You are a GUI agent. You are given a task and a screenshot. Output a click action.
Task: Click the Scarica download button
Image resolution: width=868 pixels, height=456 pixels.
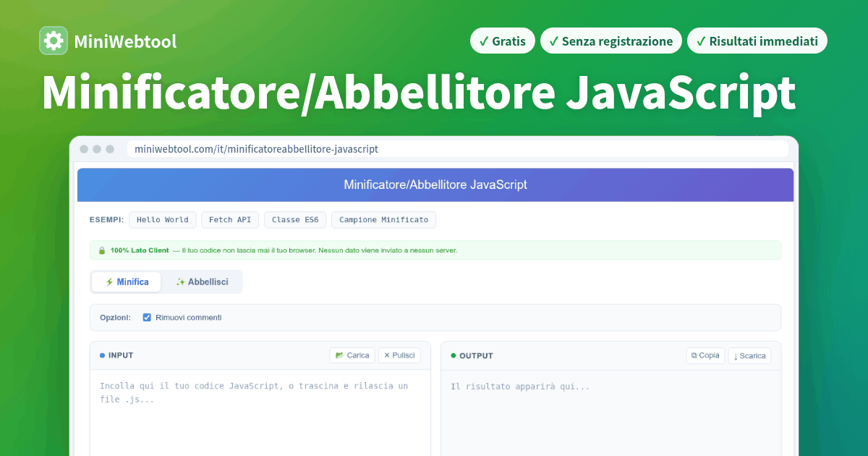click(749, 355)
